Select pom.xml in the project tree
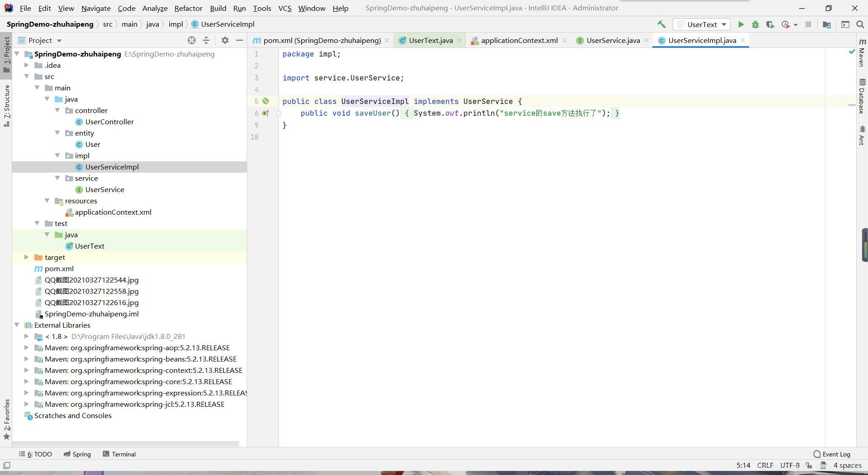 [x=59, y=268]
